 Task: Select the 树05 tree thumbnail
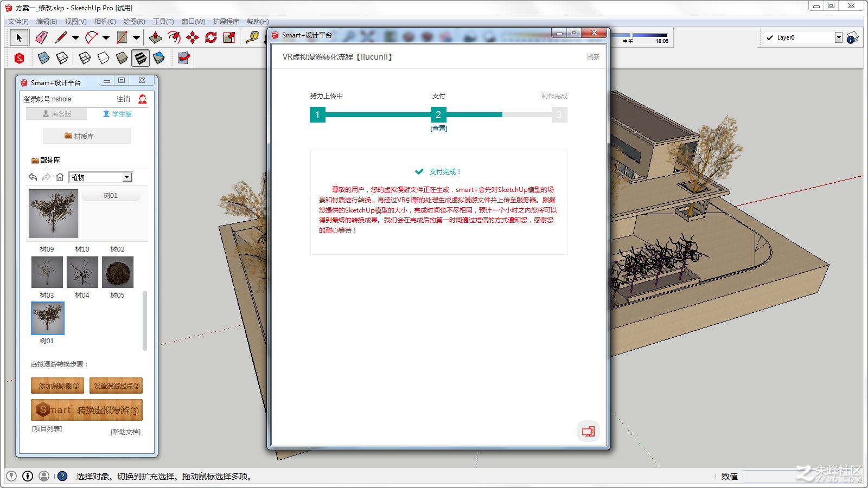(118, 272)
